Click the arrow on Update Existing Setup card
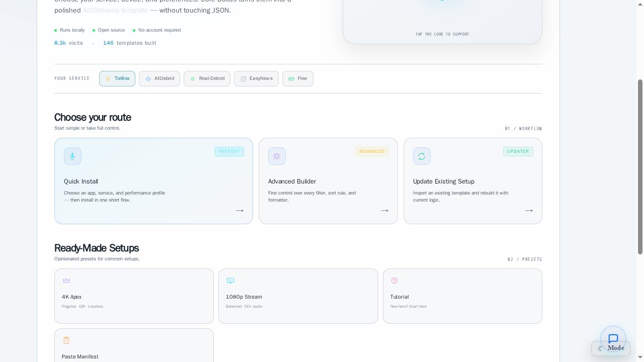Image resolution: width=644 pixels, height=362 pixels. click(529, 211)
